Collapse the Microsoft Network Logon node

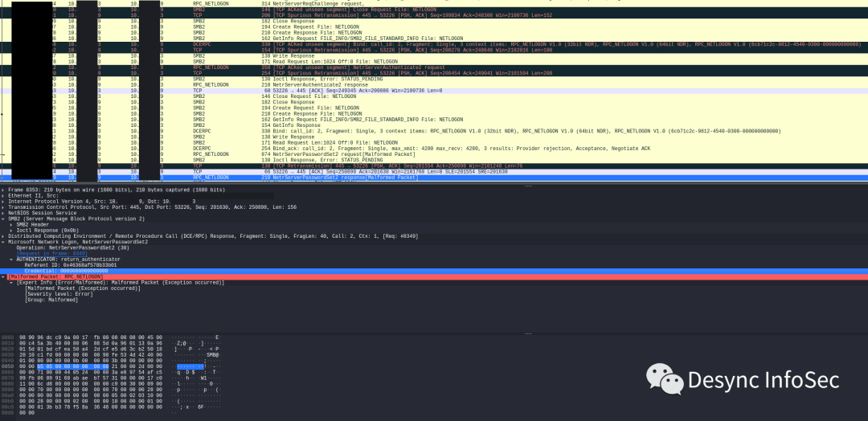[x=3, y=242]
